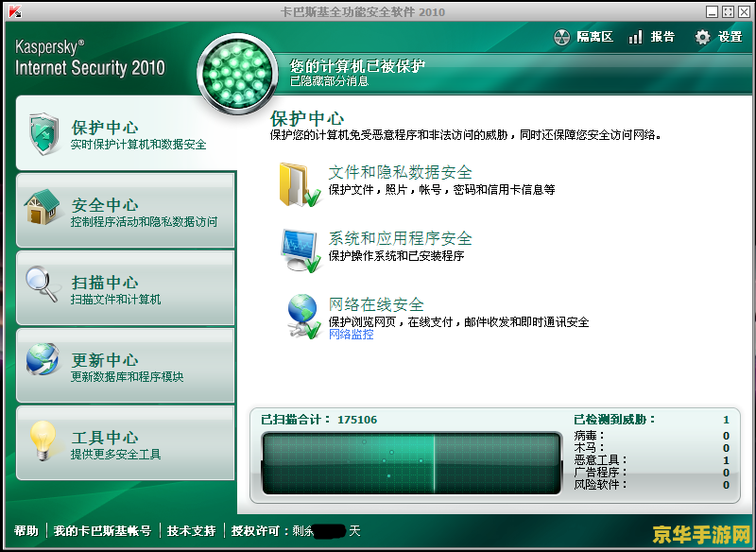The image size is (756, 552).
Task: Open 我的卡巴斯基帐号
Action: tap(102, 531)
